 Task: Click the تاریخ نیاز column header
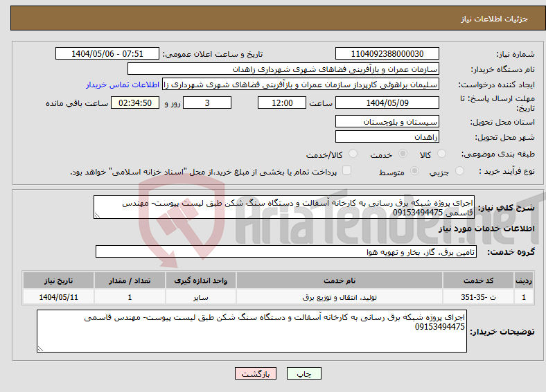(58, 280)
